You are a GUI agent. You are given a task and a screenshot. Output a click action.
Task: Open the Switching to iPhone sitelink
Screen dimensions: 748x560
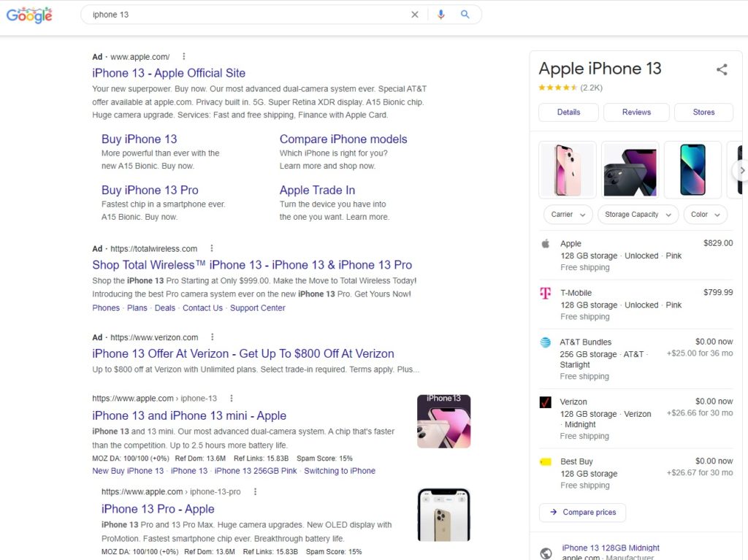tap(340, 471)
